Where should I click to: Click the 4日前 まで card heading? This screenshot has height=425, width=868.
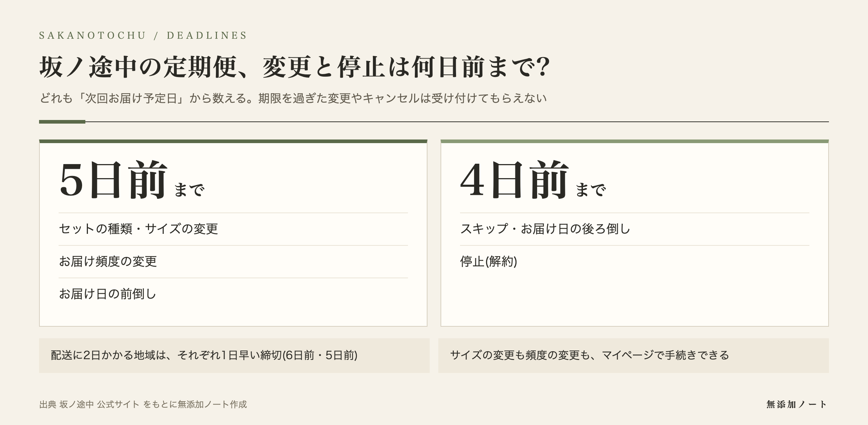coord(533,180)
